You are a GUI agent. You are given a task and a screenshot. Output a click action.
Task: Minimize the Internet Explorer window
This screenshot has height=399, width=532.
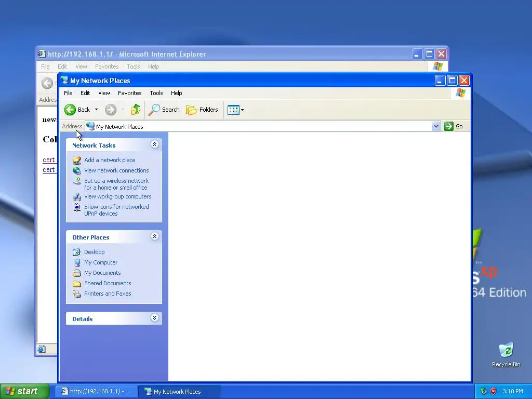tap(417, 54)
